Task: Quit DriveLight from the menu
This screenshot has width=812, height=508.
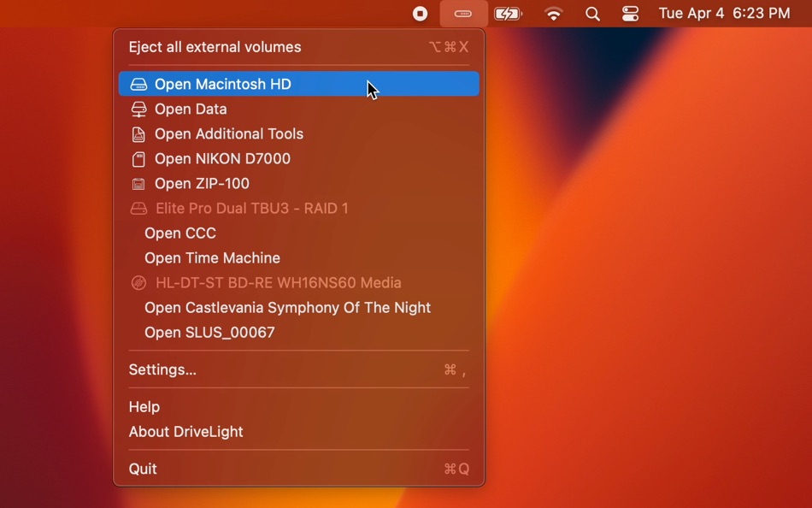Action: 299,470
